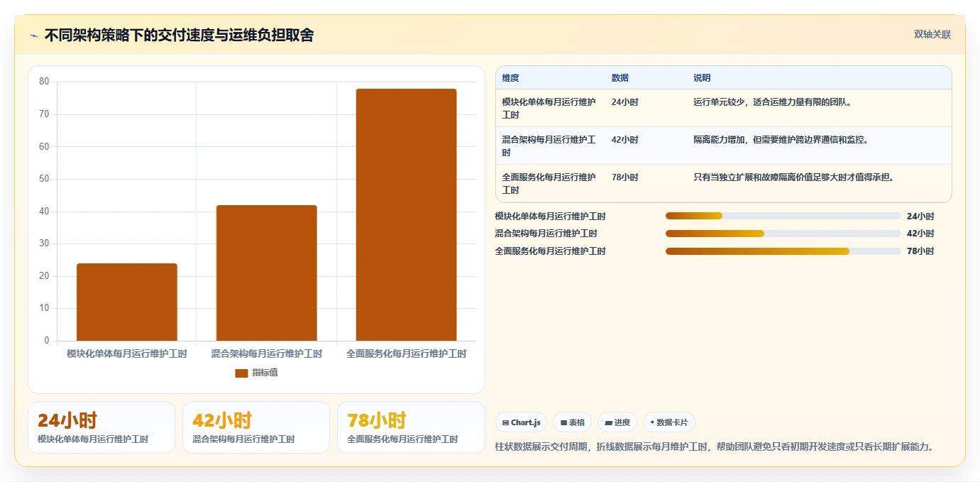Image resolution: width=980 pixels, height=482 pixels.
Task: Click the 模块化单体 progress bar
Action: (x=783, y=216)
